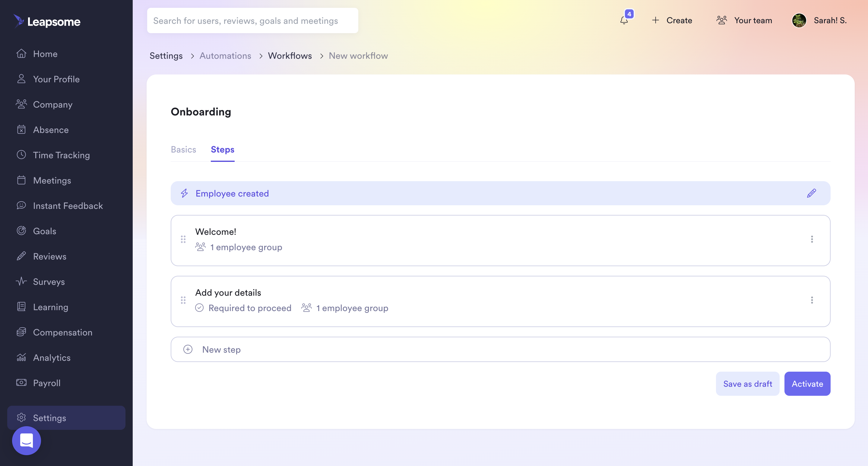Open Your team page
The width and height of the screenshot is (868, 466).
pos(744,20)
